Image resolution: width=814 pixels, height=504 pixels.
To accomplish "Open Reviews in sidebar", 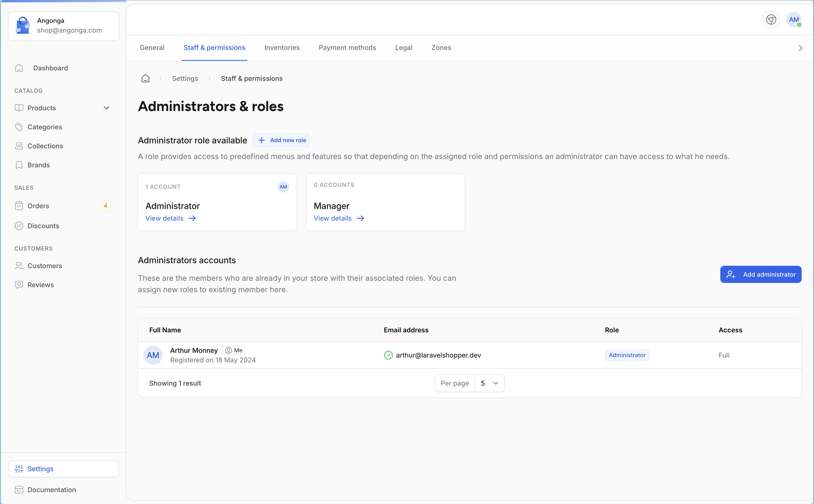I will [x=40, y=285].
